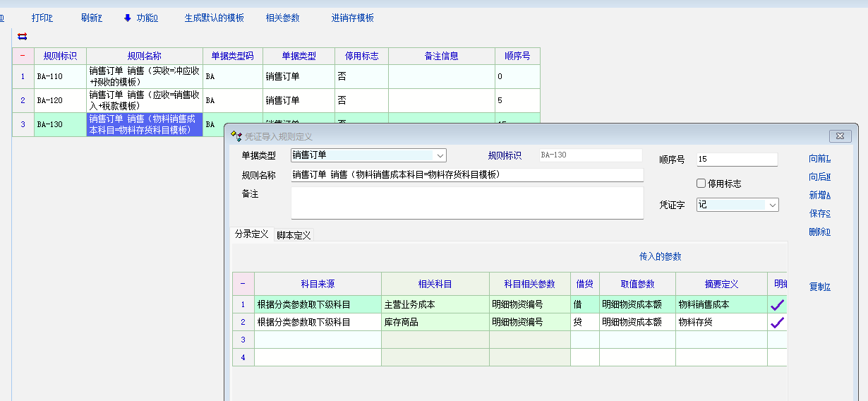Open the 凭证字 dropdown
Image resolution: width=868 pixels, height=401 pixels.
tap(773, 205)
